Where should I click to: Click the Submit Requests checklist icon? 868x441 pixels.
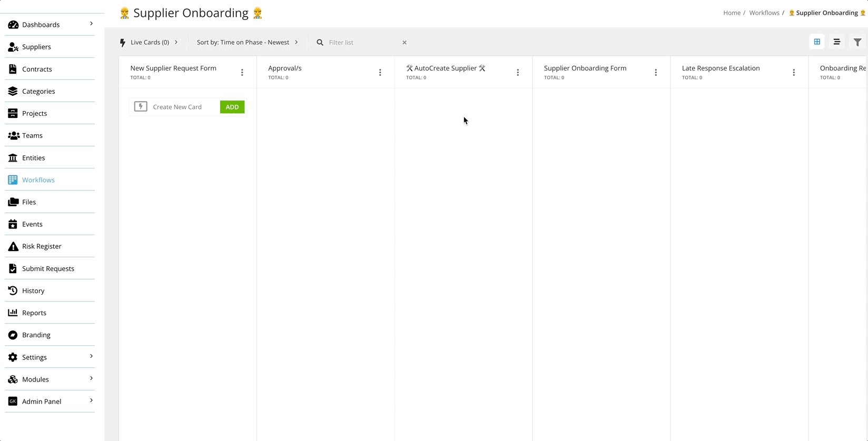click(x=13, y=268)
